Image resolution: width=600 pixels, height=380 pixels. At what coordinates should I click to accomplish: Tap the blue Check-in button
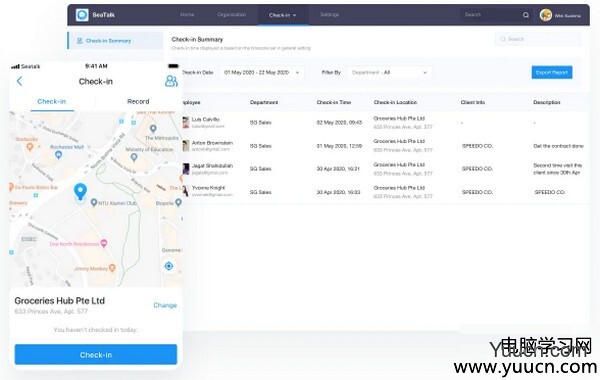pyautogui.click(x=96, y=354)
